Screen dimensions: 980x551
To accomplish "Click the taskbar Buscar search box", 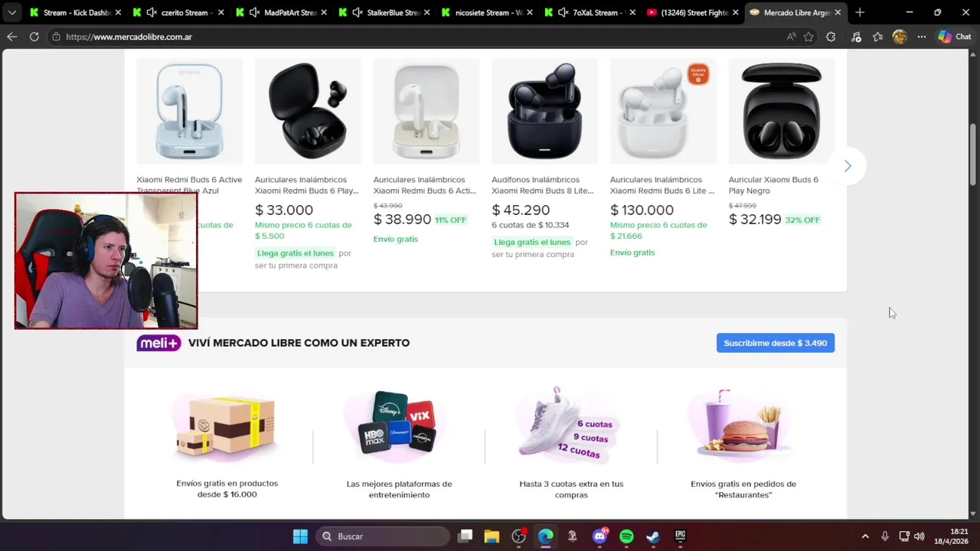I will coord(383,536).
